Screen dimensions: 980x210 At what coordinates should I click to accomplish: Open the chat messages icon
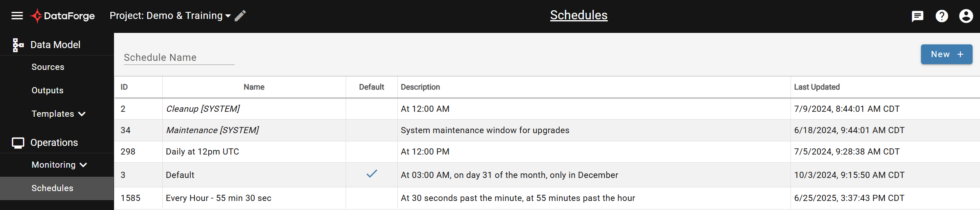pos(917,16)
